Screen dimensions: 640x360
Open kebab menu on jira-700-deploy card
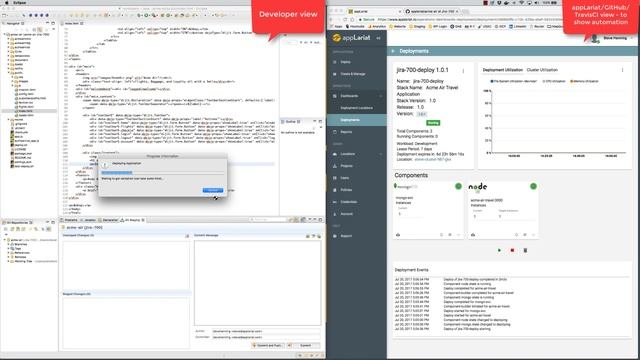463,71
